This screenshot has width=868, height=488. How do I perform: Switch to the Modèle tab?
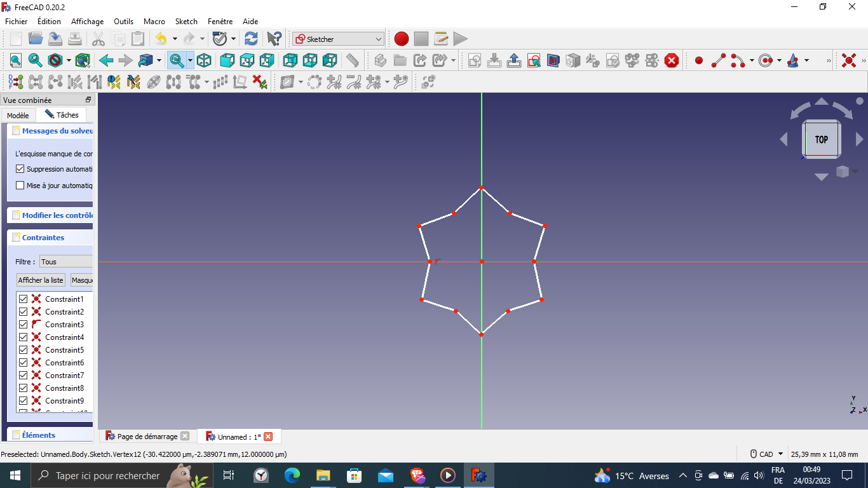[18, 115]
